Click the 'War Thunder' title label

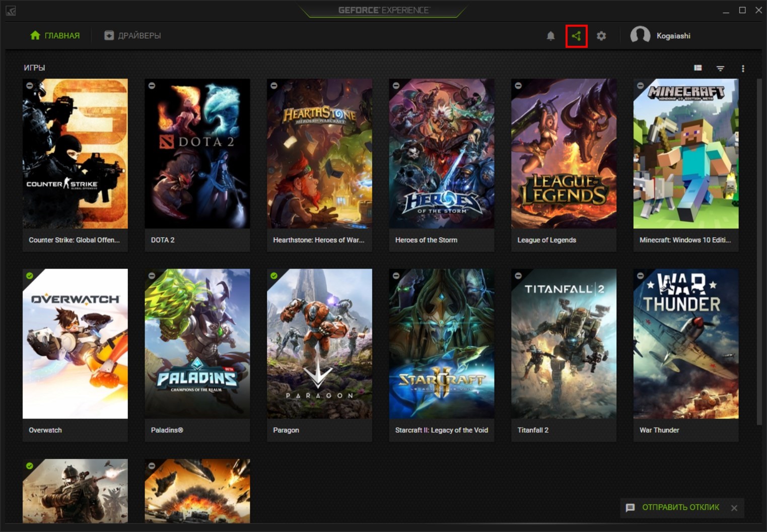click(x=659, y=430)
